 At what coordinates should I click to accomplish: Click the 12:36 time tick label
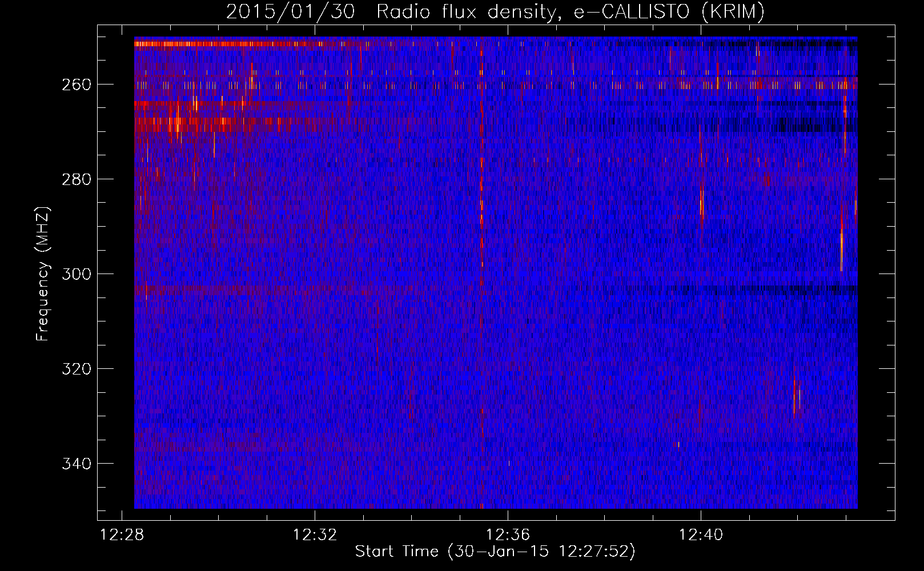pyautogui.click(x=508, y=535)
